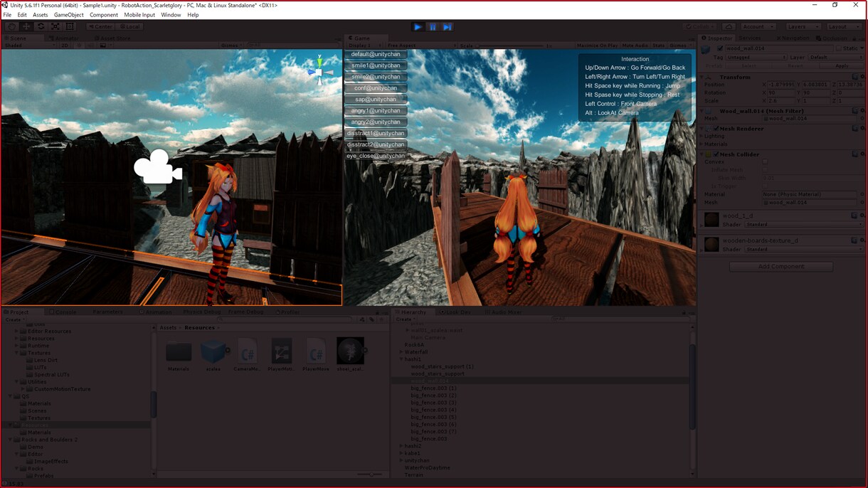This screenshot has width=868, height=488.
Task: Click the GameObject cube icon in Inspector
Action: click(x=706, y=49)
